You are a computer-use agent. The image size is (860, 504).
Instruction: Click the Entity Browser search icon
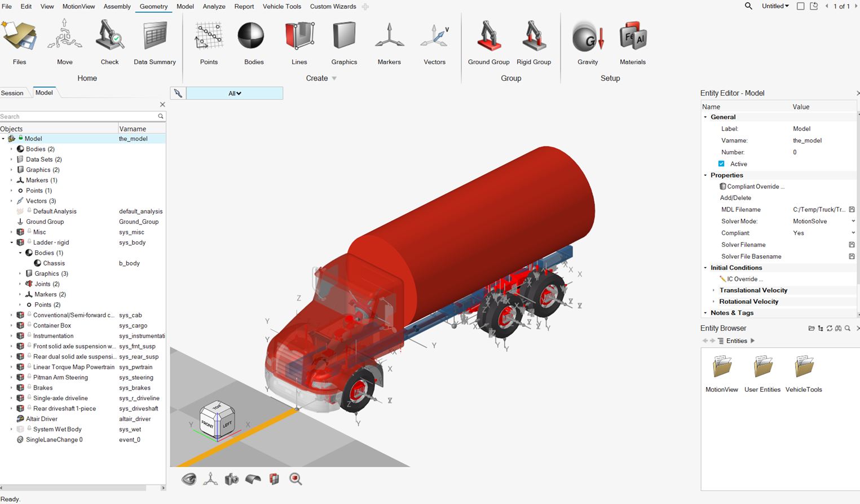(x=848, y=328)
